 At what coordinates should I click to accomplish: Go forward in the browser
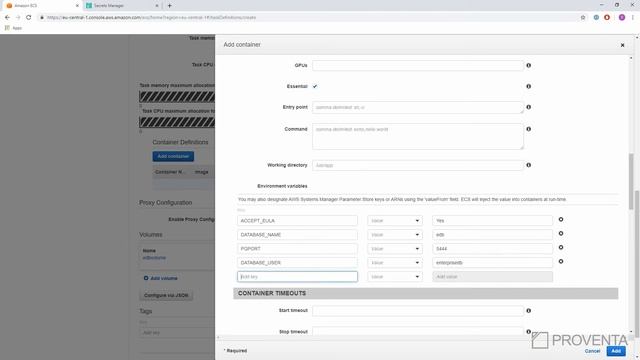[x=18, y=18]
